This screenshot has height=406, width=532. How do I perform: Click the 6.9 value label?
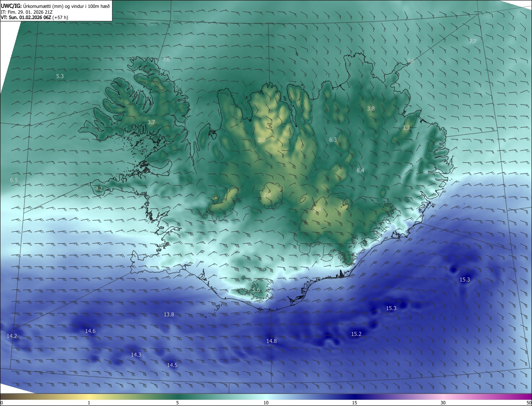pyautogui.click(x=14, y=180)
